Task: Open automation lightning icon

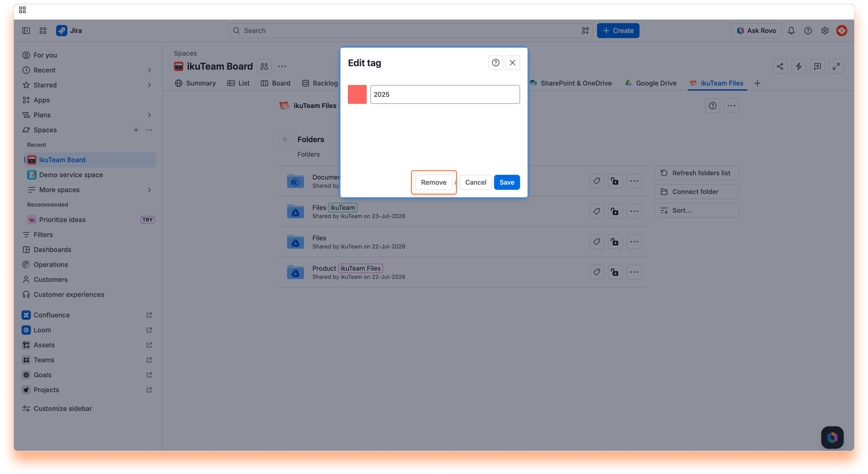Action: [x=799, y=66]
